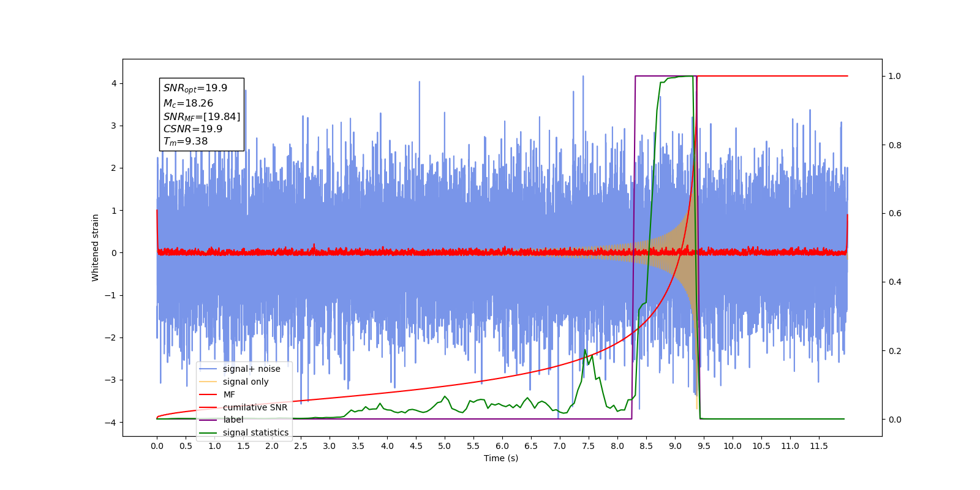
Task: Click the 0.5 tick on the time axis
Action: click(186, 446)
